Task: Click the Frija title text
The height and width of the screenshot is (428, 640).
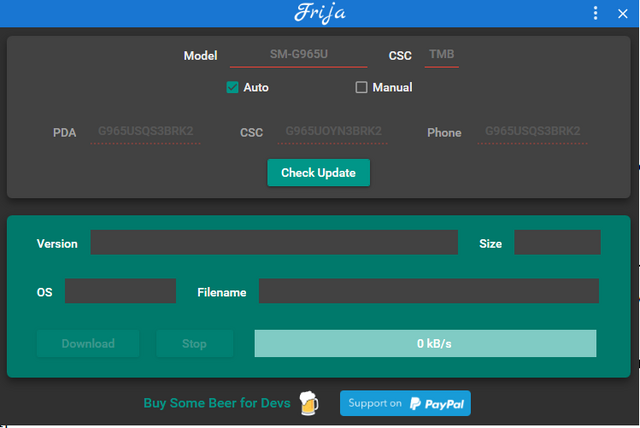Action: 320,13
